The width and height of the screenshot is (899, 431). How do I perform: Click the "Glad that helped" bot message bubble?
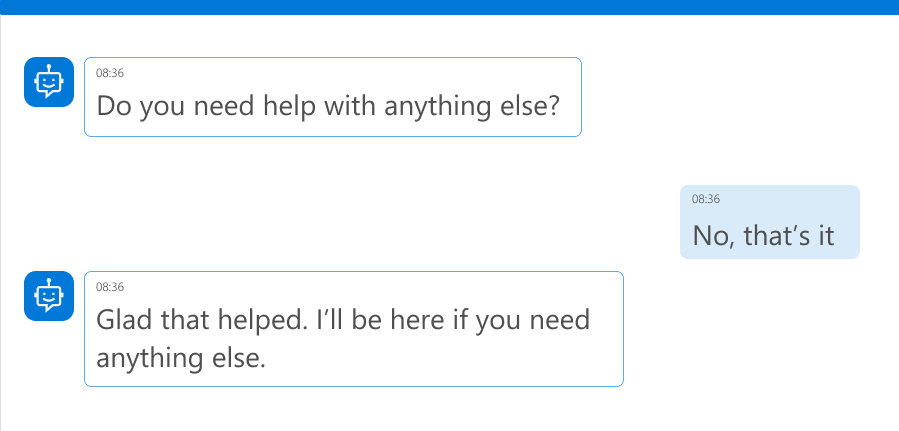click(353, 329)
